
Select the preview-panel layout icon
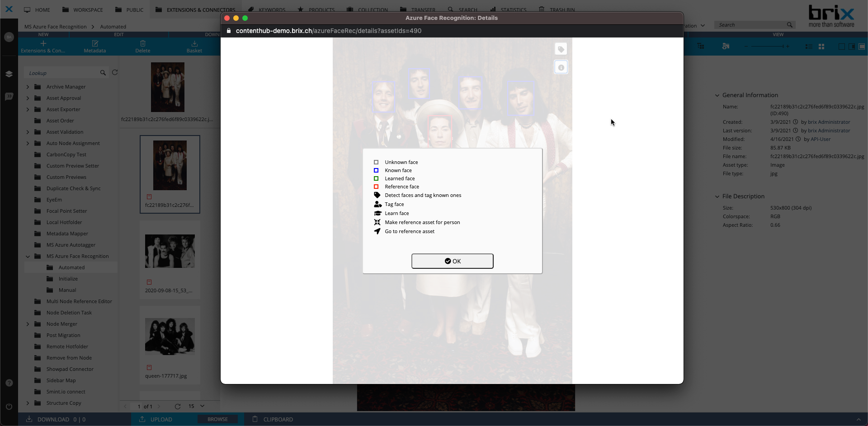point(862,47)
